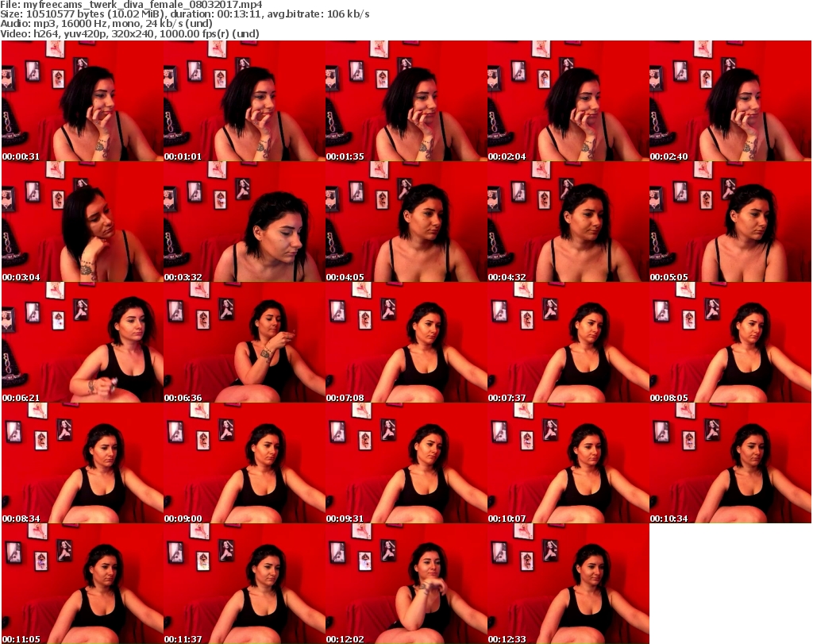Open the frame marked 00:03:04
The height and width of the screenshot is (644, 813).
(83, 222)
